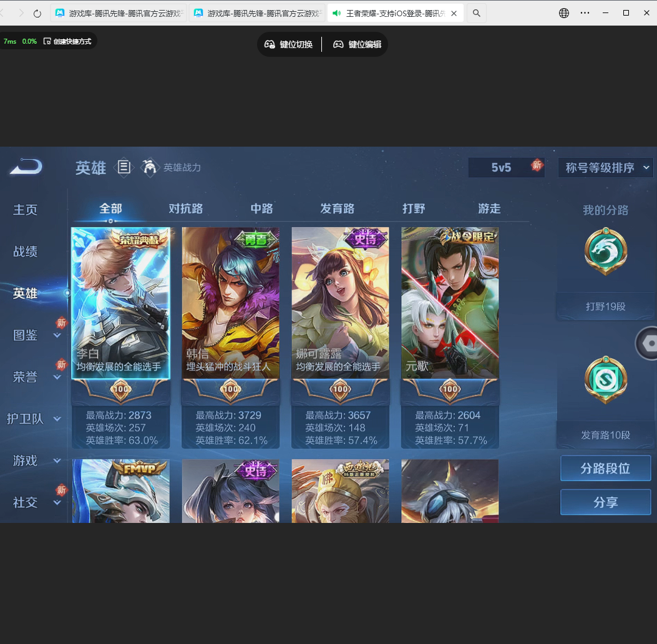Image resolution: width=657 pixels, height=644 pixels.
Task: Refresh the browser page
Action: [x=37, y=13]
